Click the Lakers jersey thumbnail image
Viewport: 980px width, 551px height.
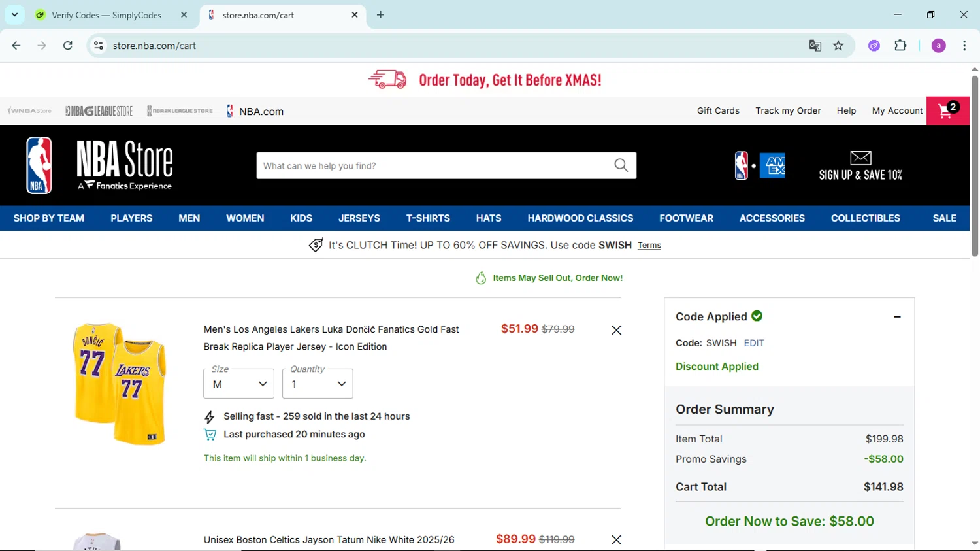tap(120, 384)
